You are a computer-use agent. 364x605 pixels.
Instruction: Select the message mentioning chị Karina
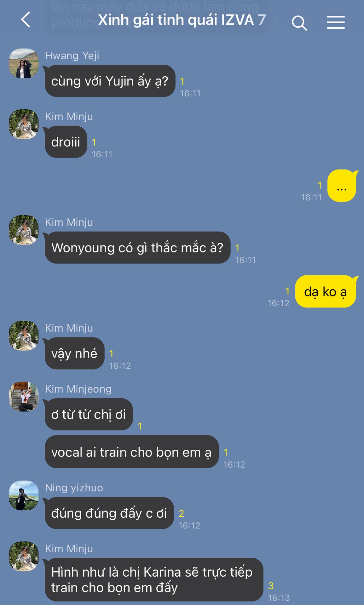[154, 580]
